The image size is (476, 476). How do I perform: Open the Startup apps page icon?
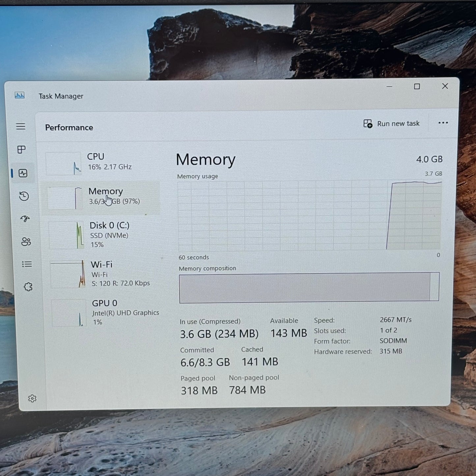25,219
